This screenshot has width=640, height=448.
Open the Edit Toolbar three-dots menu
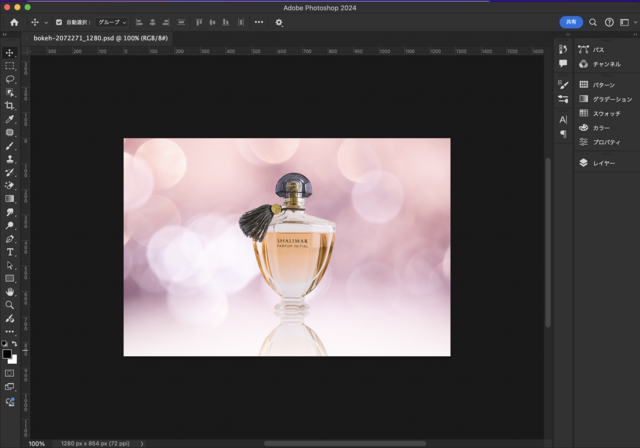click(x=10, y=332)
